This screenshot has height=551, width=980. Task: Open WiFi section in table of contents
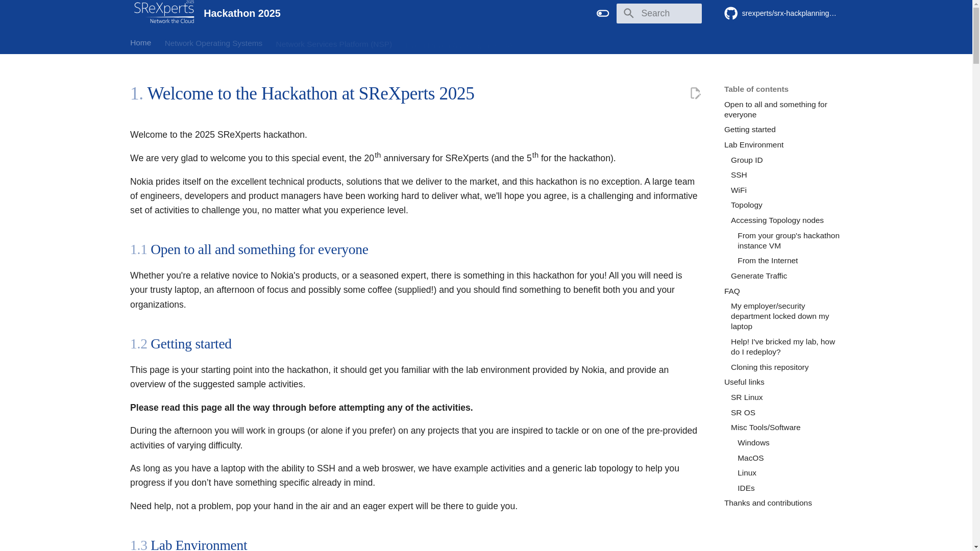tap(738, 190)
